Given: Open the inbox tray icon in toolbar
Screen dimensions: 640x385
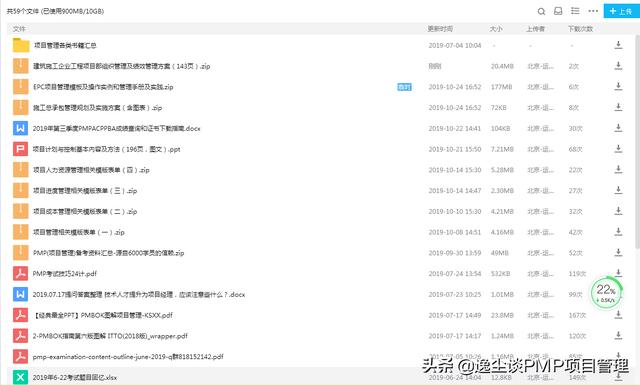Looking at the screenshot, I should tap(558, 11).
